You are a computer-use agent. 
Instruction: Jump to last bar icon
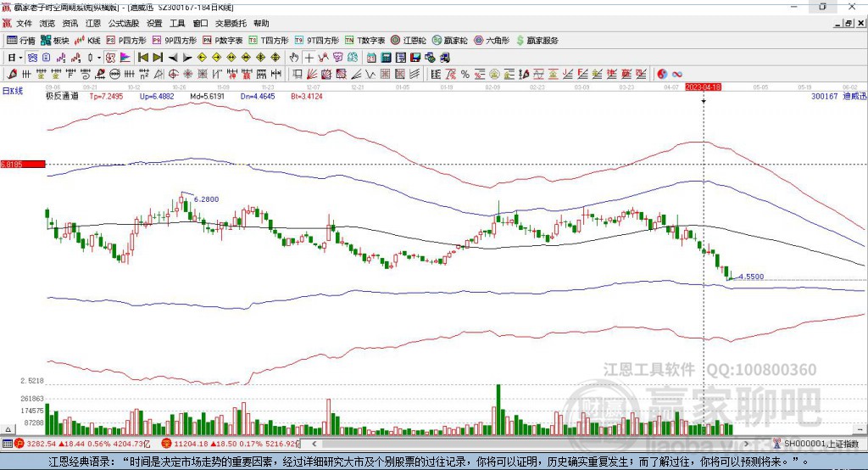[x=158, y=58]
